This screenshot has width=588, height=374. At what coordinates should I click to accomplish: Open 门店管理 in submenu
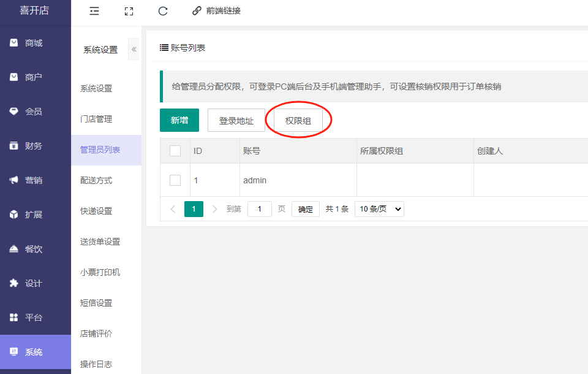[96, 120]
